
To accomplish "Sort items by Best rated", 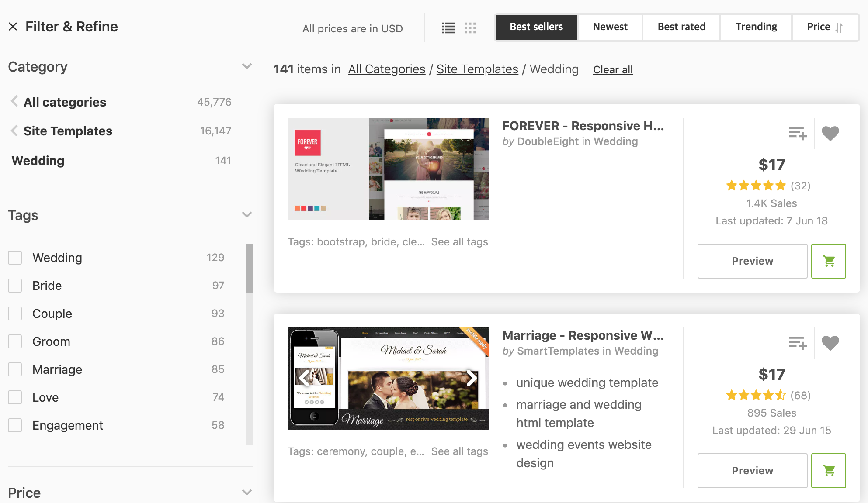I will tap(681, 27).
